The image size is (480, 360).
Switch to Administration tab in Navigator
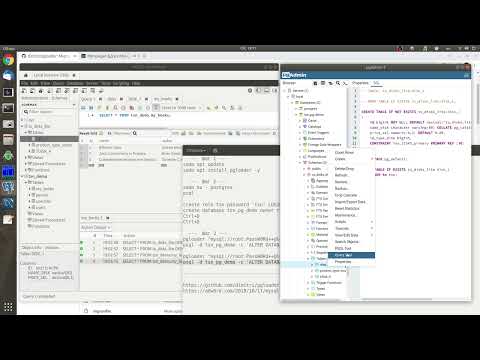(35, 98)
